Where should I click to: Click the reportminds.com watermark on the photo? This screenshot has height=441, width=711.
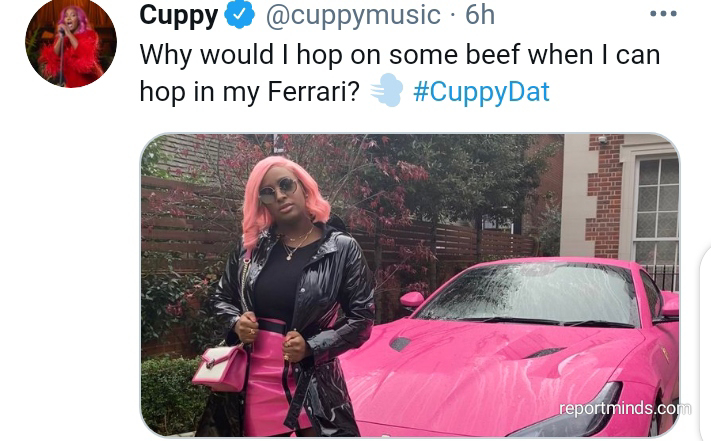click(x=625, y=408)
